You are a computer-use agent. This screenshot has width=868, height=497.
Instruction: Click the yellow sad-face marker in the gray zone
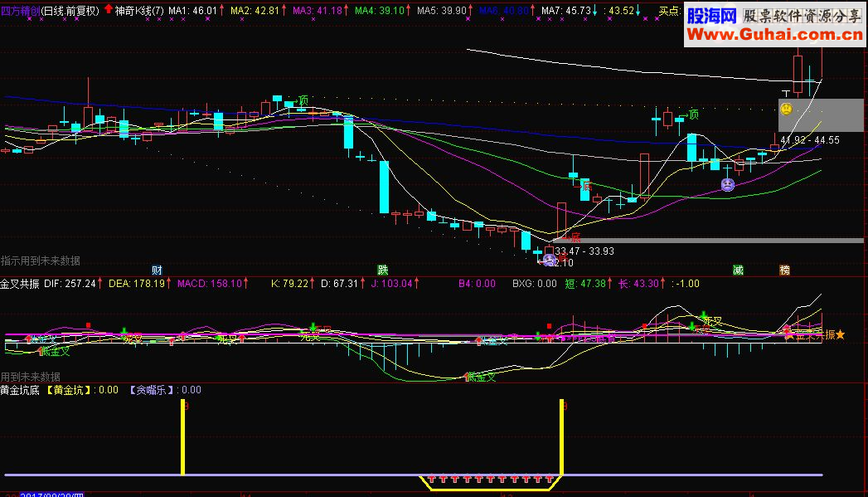(x=786, y=109)
